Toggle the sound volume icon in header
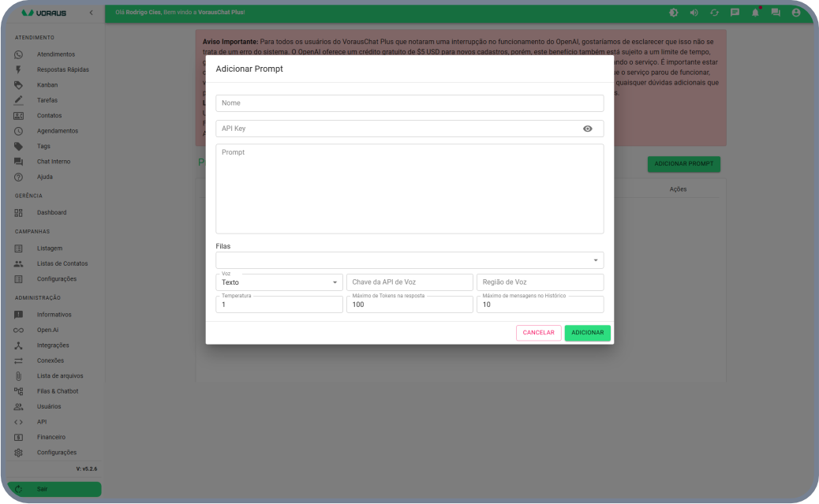Viewport: 819px width, 504px height. 694,13
